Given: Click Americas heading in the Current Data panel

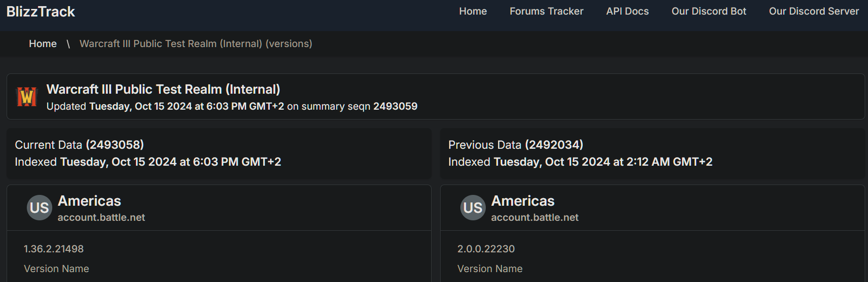Looking at the screenshot, I should coord(89,201).
